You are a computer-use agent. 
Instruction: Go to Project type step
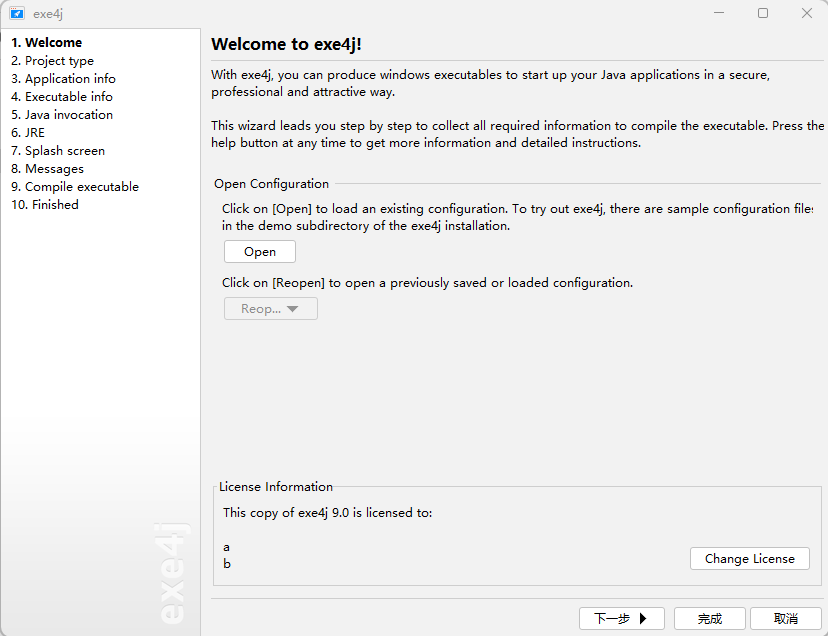pos(52,61)
